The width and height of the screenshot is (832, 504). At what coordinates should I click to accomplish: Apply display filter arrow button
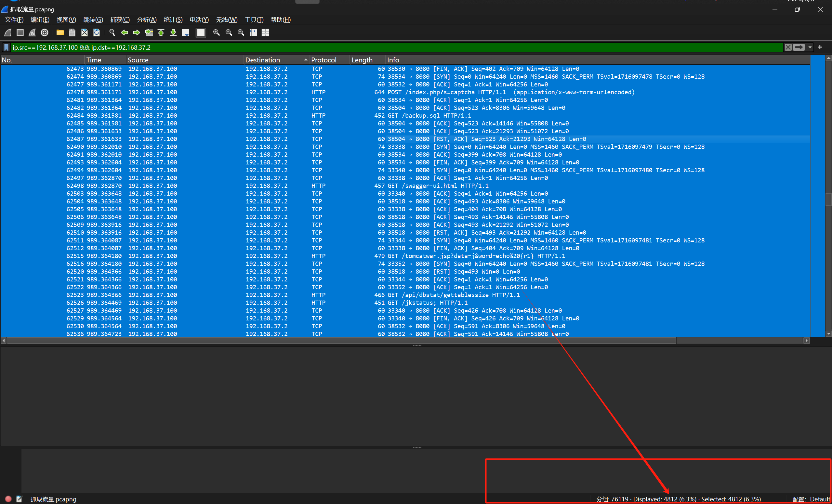pyautogui.click(x=799, y=47)
